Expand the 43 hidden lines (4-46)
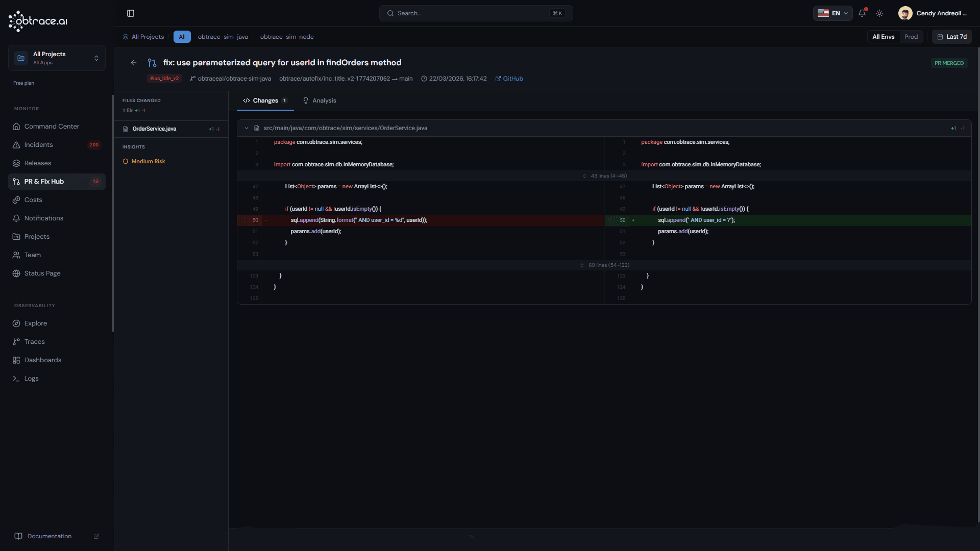980x551 pixels. click(605, 176)
